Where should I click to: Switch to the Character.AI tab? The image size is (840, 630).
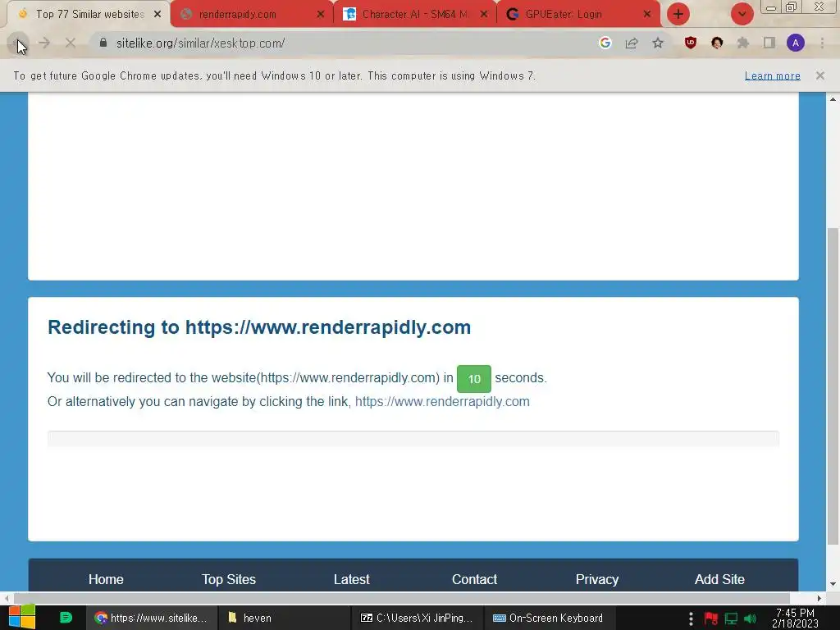coord(415,14)
